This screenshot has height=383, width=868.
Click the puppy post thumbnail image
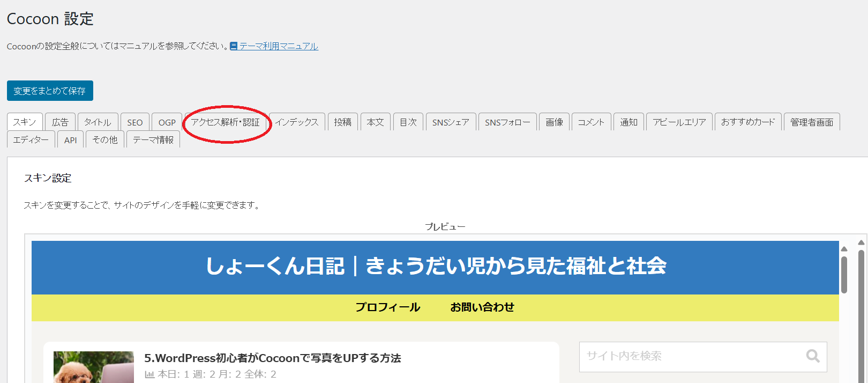[94, 367]
